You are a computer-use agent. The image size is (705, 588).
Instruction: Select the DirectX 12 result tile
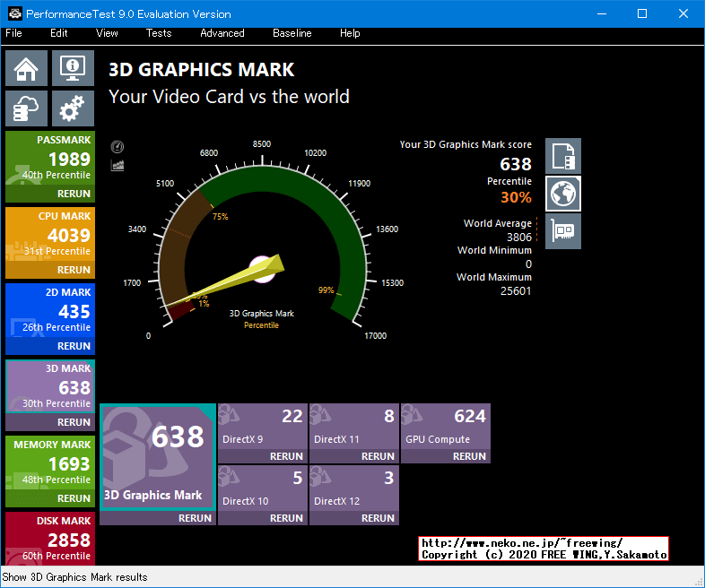[x=354, y=489]
